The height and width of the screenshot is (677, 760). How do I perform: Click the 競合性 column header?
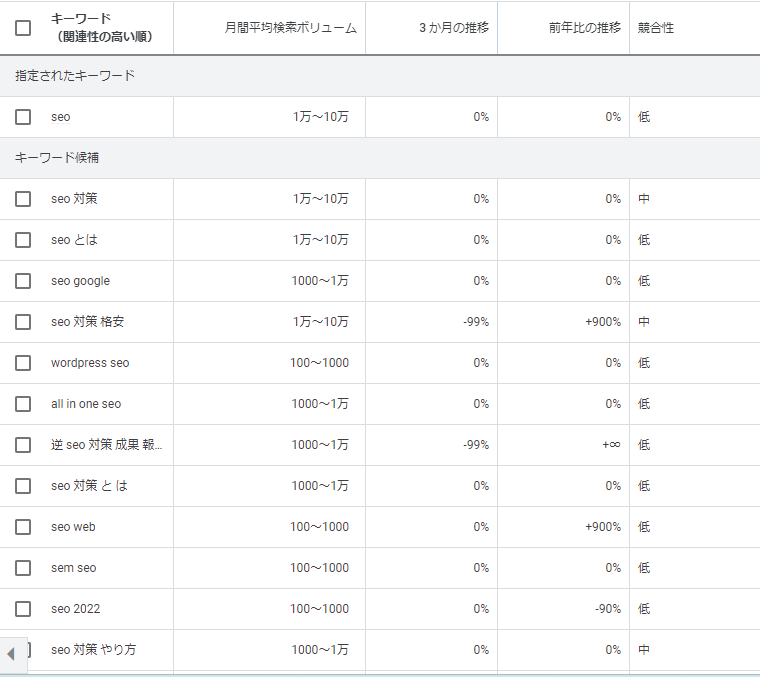[x=655, y=28]
